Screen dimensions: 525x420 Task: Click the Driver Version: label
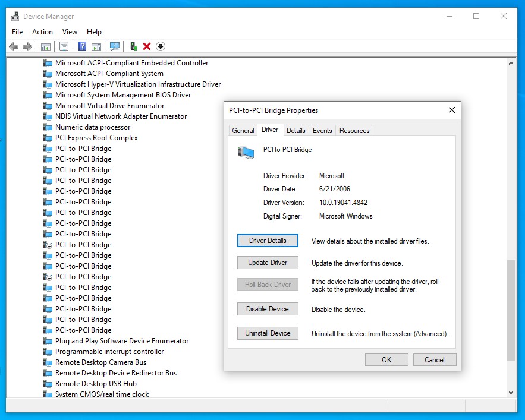click(284, 203)
